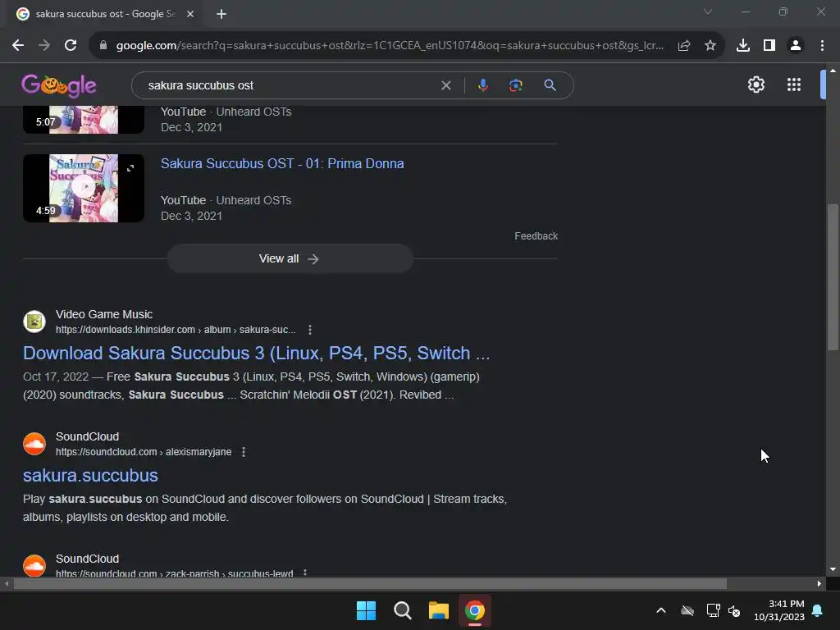
Task: Click scroll-up arrow on vertical scrollbar
Action: click(x=833, y=71)
